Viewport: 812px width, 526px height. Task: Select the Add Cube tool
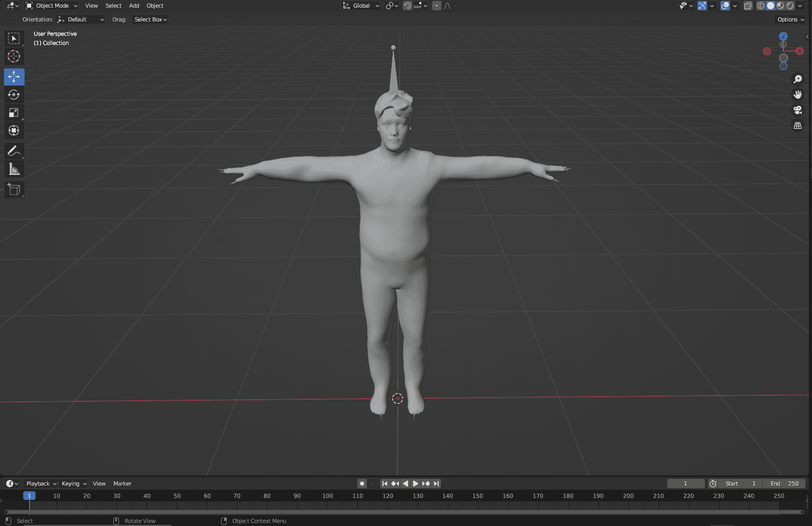coord(14,190)
